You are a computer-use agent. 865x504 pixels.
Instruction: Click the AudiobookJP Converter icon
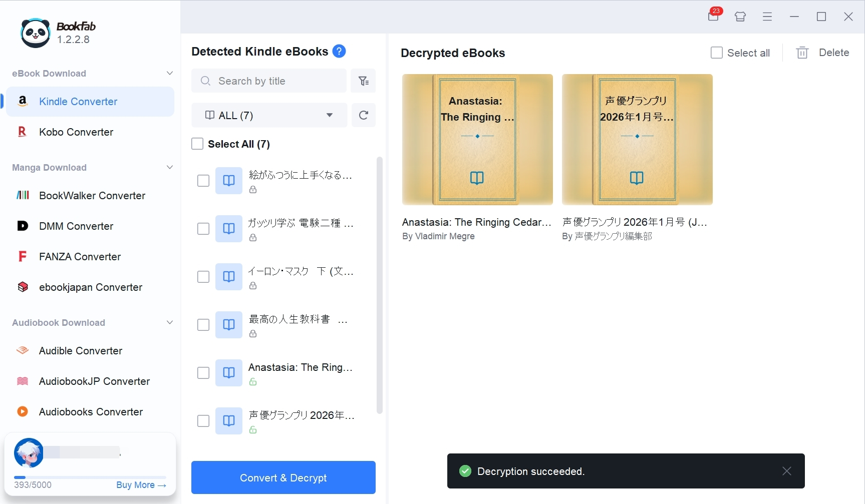pyautogui.click(x=23, y=381)
